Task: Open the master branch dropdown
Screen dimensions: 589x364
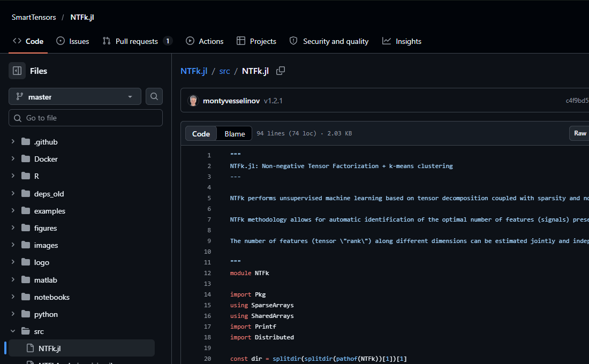Action: 75,96
